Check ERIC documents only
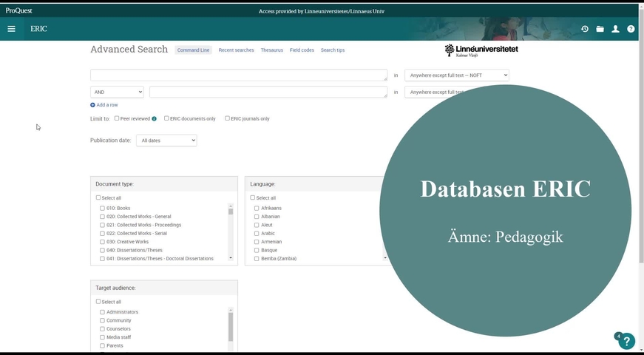 coord(166,118)
